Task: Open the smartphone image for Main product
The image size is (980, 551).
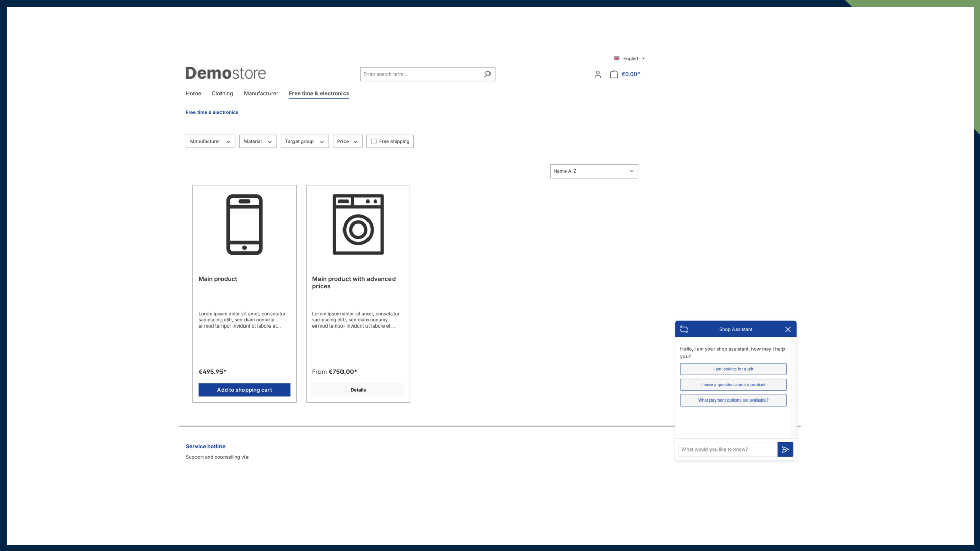Action: pyautogui.click(x=244, y=224)
